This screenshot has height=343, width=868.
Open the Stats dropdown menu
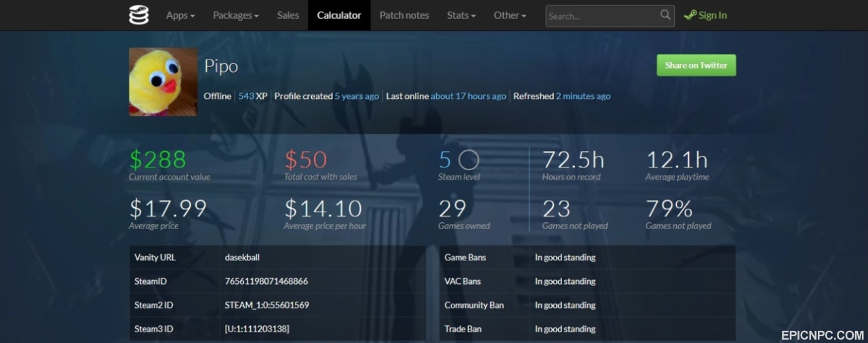coord(461,15)
